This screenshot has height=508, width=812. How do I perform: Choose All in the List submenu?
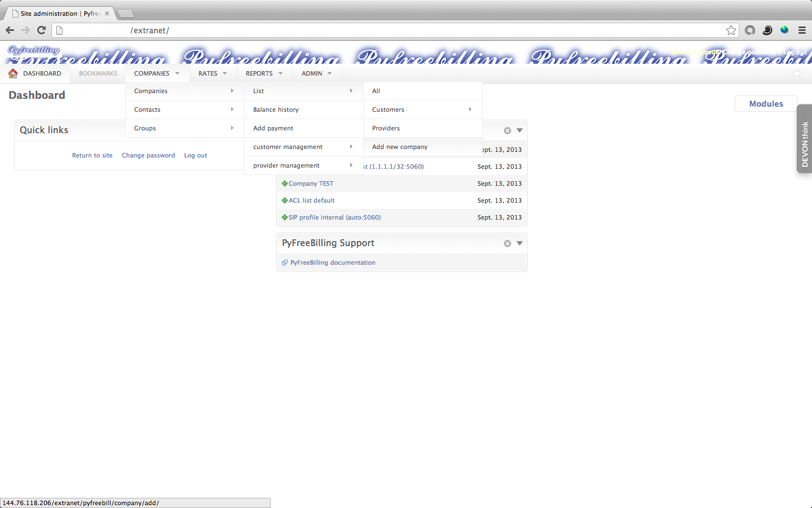click(x=422, y=91)
